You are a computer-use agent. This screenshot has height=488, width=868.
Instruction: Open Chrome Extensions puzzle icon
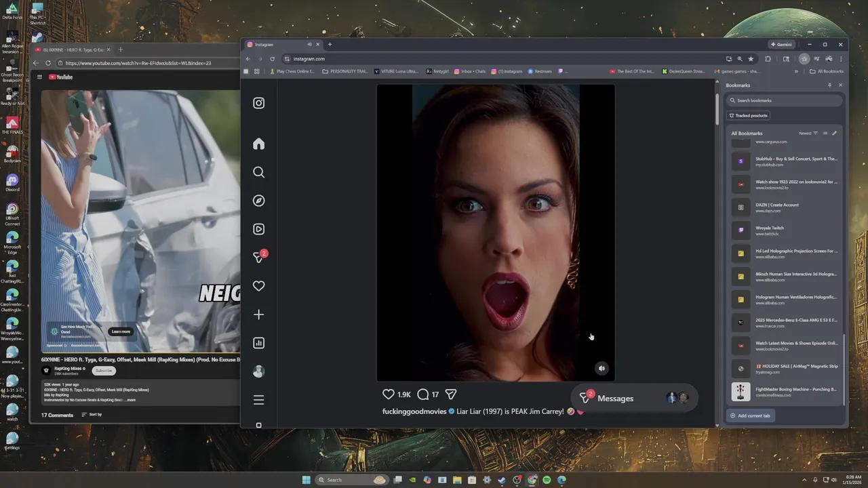click(x=768, y=59)
